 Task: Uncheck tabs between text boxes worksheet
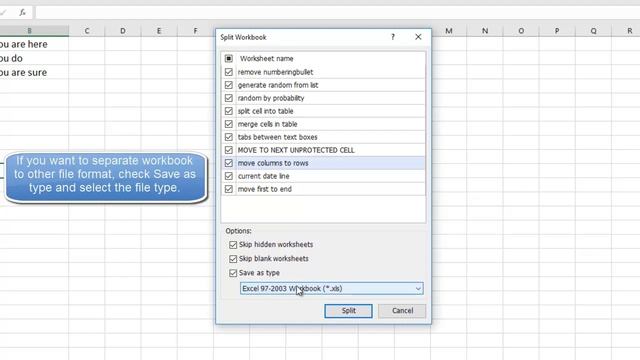coord(229,137)
